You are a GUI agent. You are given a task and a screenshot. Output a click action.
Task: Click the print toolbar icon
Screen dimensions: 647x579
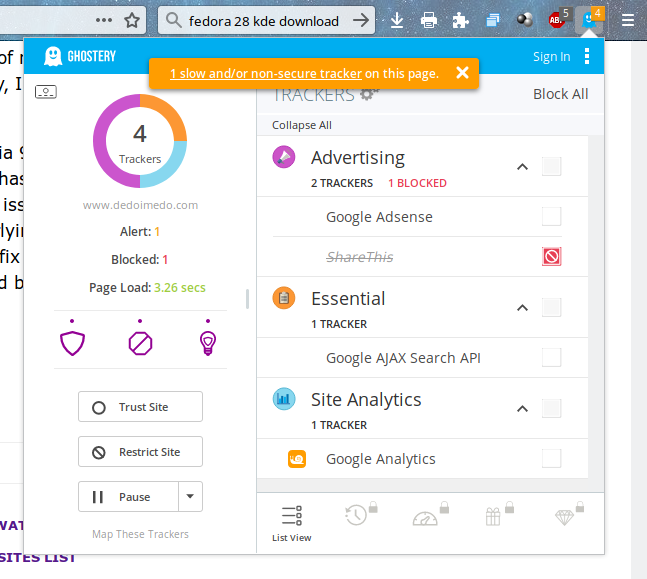point(429,20)
